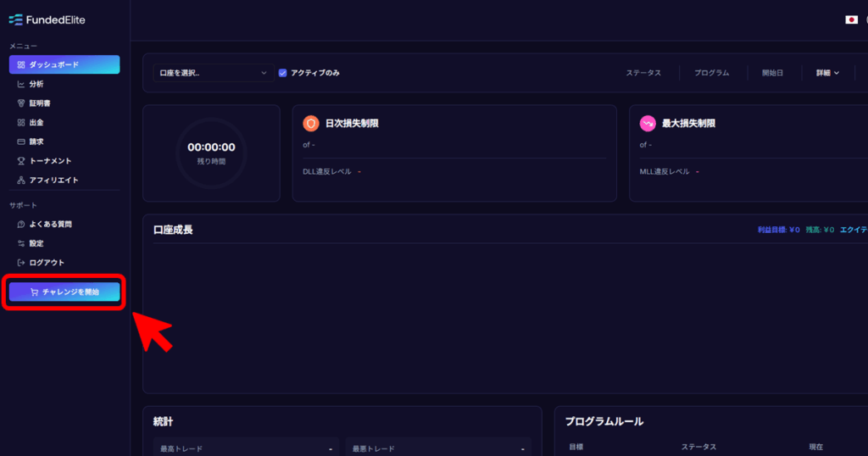
Task: Click the 日次損失制限 shield icon
Action: [x=310, y=124]
